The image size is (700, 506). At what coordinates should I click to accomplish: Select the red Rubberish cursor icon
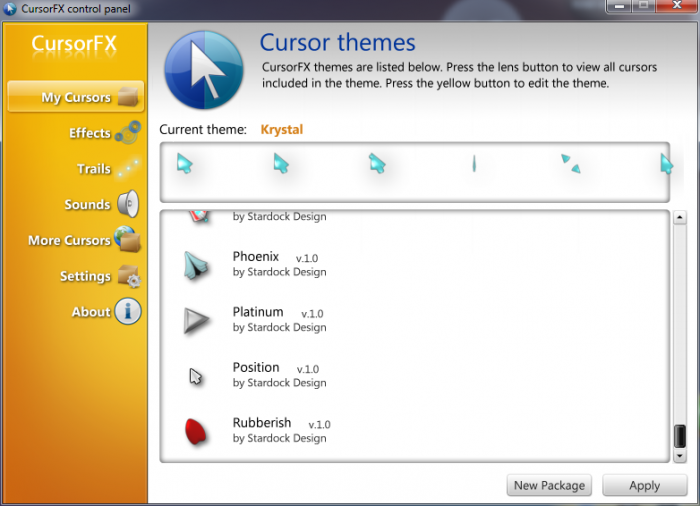pyautogui.click(x=196, y=431)
